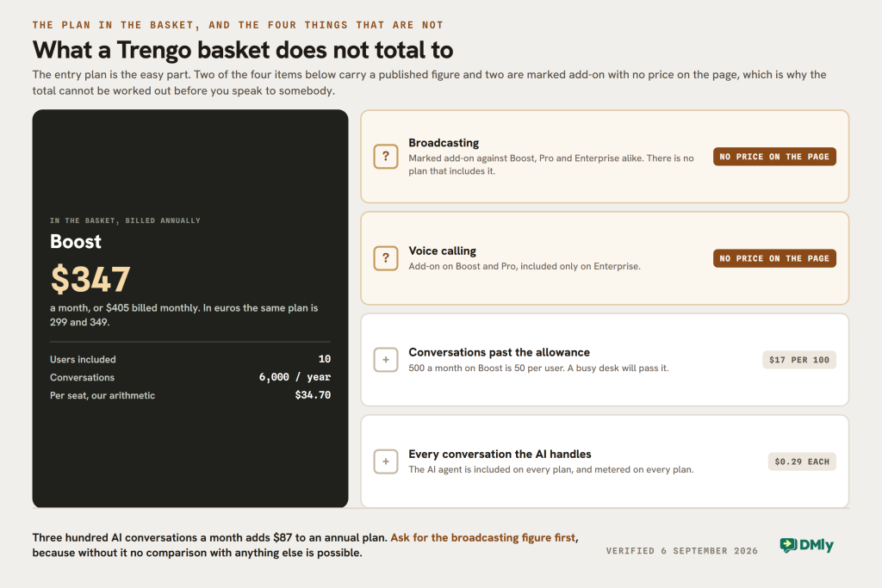Click the DMly logo

tap(806, 545)
